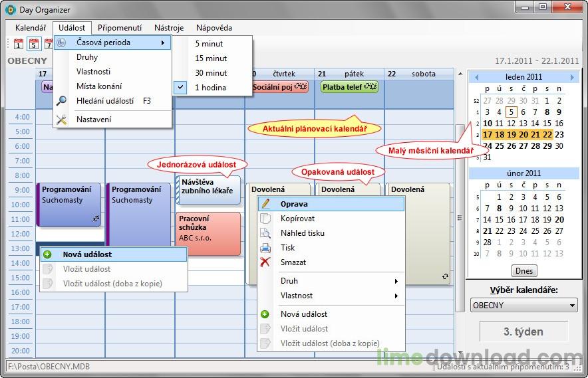Click recurrence icon on Monday Programování event
Screen dimensions: 588x378
point(96,219)
